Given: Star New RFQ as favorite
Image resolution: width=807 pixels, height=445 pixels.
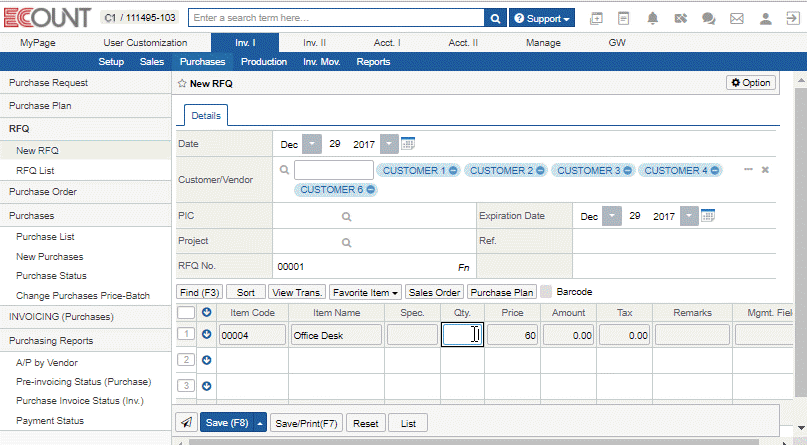Looking at the screenshot, I should [x=182, y=83].
